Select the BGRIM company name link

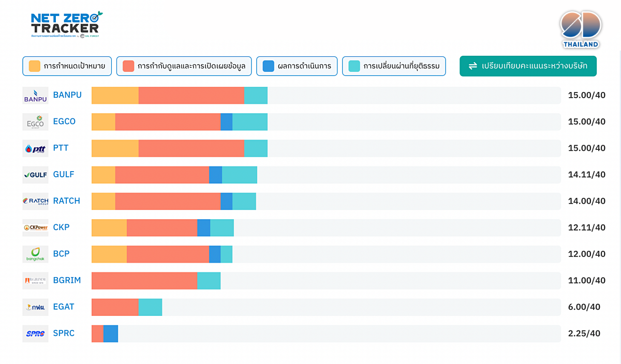67,280
